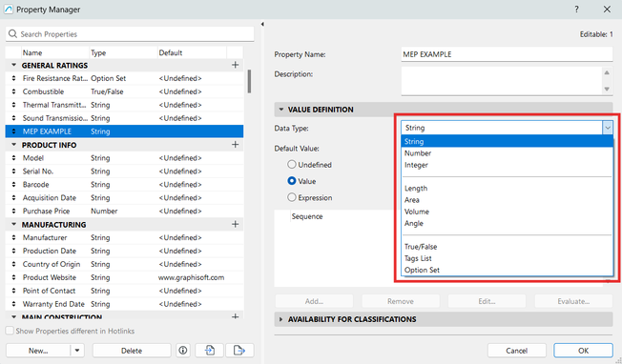Choose Number data type
Image resolution: width=622 pixels, height=364 pixels.
(507, 152)
